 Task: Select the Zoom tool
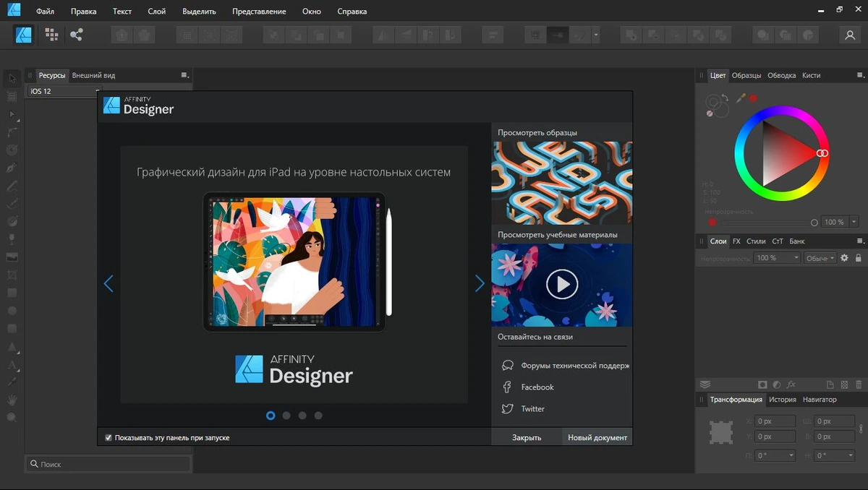[12, 417]
